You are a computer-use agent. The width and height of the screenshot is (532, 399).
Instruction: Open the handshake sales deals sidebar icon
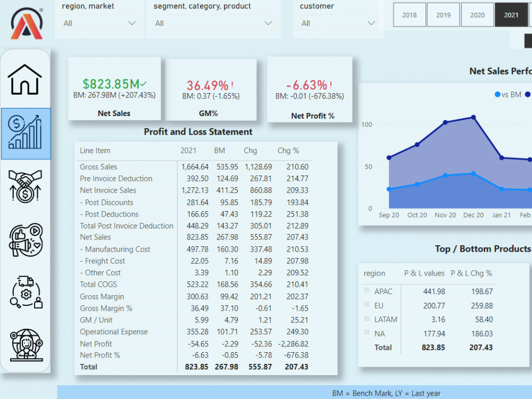point(25,187)
